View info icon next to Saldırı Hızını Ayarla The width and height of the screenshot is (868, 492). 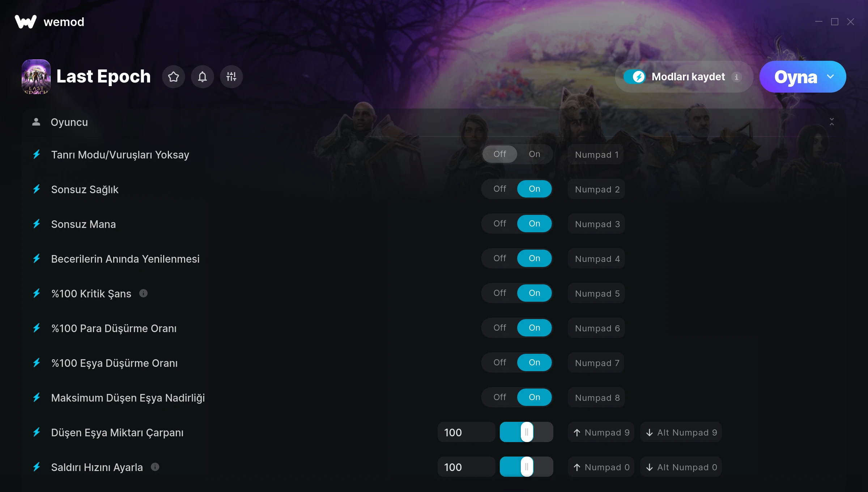point(155,467)
